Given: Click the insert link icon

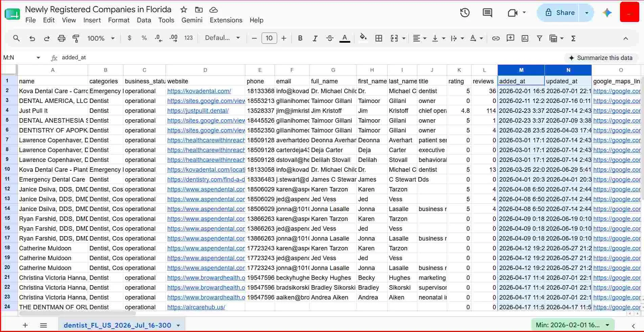Looking at the screenshot, I should (496, 38).
